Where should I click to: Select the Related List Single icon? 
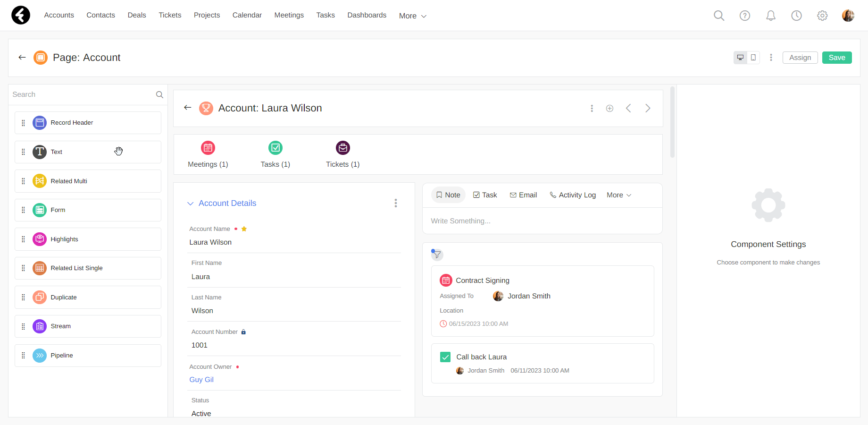40,268
